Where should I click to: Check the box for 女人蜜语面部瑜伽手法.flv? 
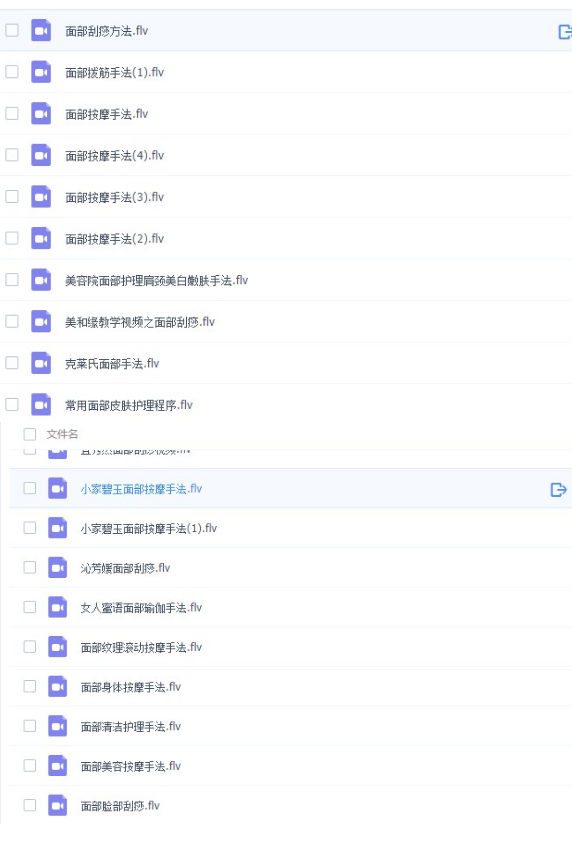tap(30, 607)
